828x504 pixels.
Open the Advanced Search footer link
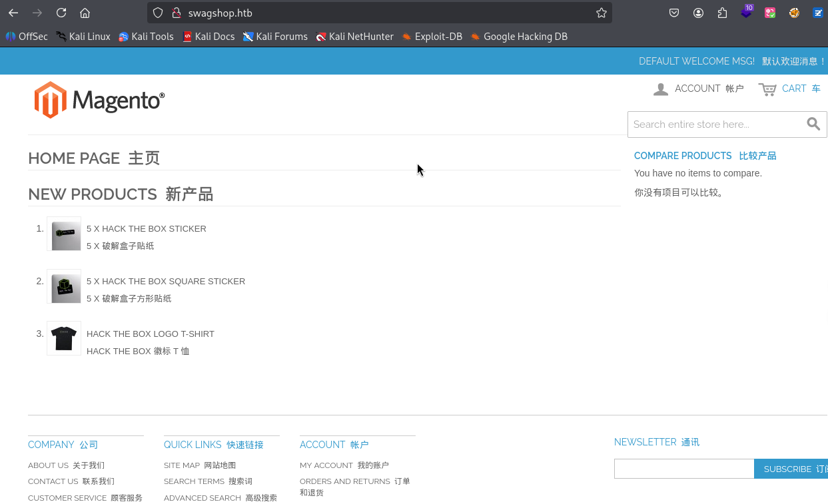220,498
